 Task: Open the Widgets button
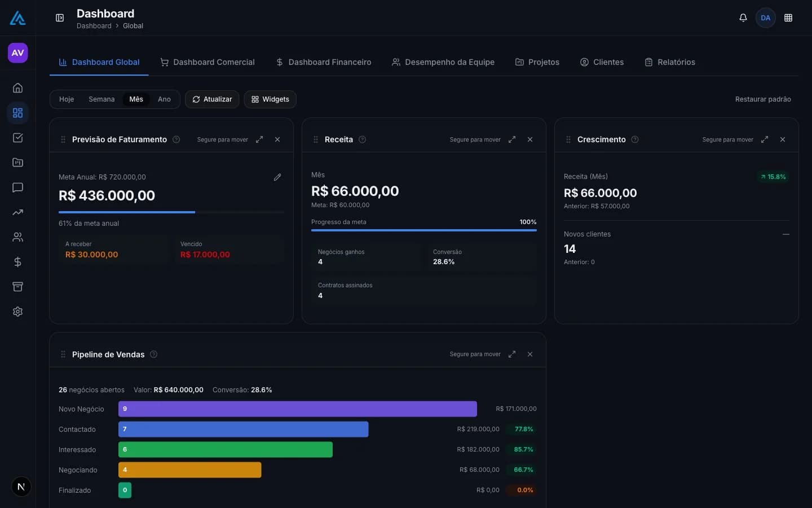click(270, 99)
